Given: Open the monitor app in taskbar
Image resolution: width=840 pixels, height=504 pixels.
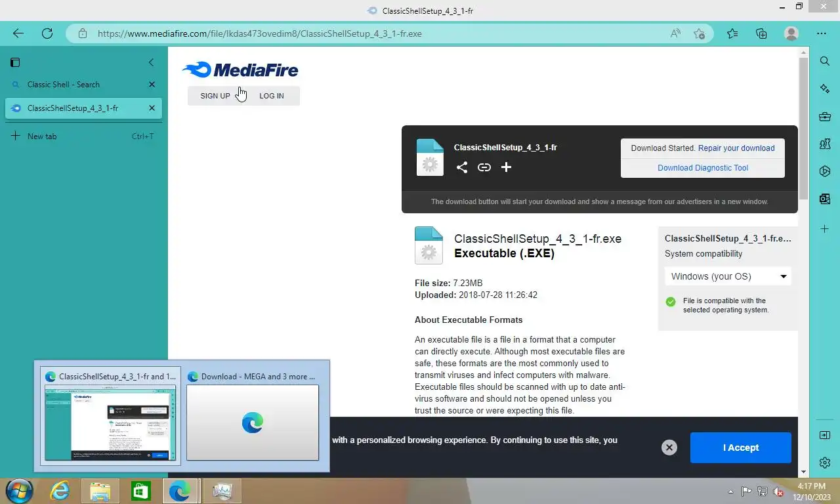Looking at the screenshot, I should point(222,491).
